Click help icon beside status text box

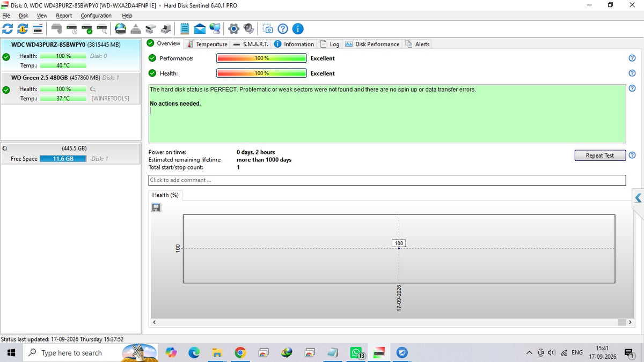tap(632, 88)
